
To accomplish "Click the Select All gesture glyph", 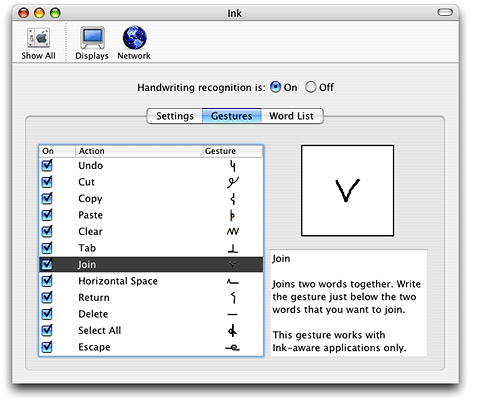I will point(233,331).
